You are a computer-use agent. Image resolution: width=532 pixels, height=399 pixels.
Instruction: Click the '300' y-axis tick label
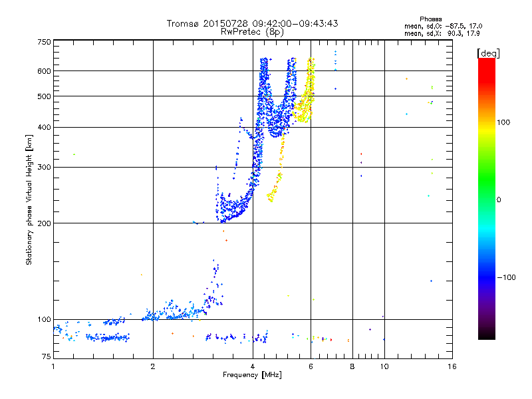44,167
